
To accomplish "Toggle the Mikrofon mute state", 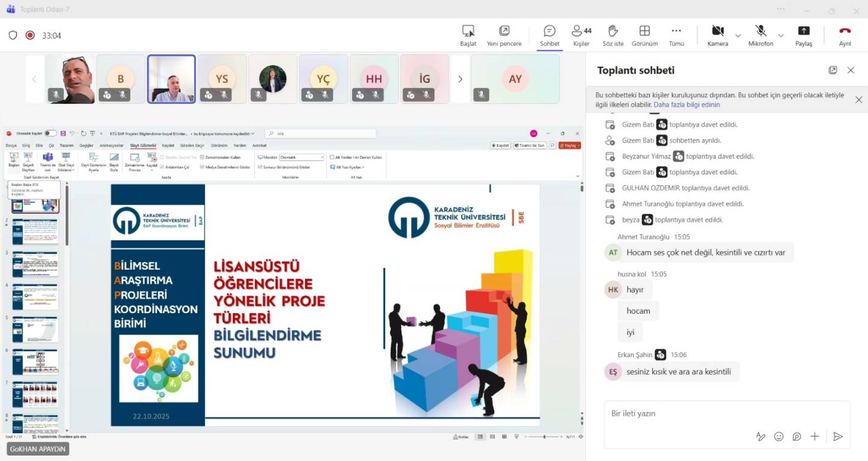I will [x=761, y=35].
